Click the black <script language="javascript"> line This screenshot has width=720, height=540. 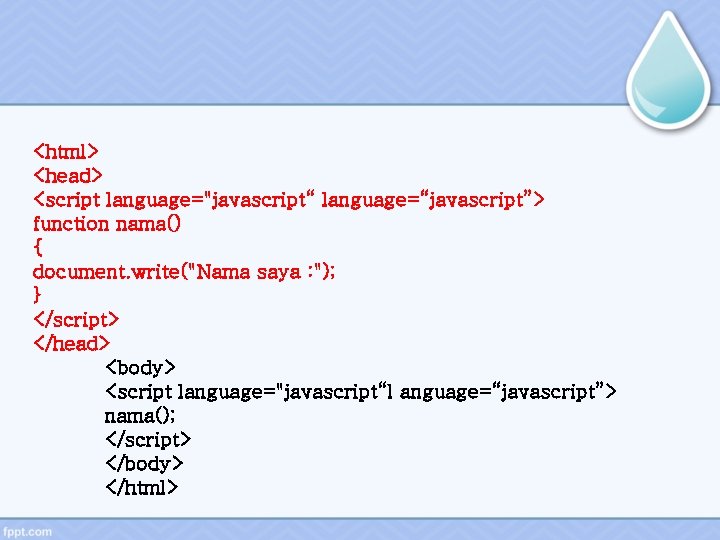pyautogui.click(x=361, y=392)
